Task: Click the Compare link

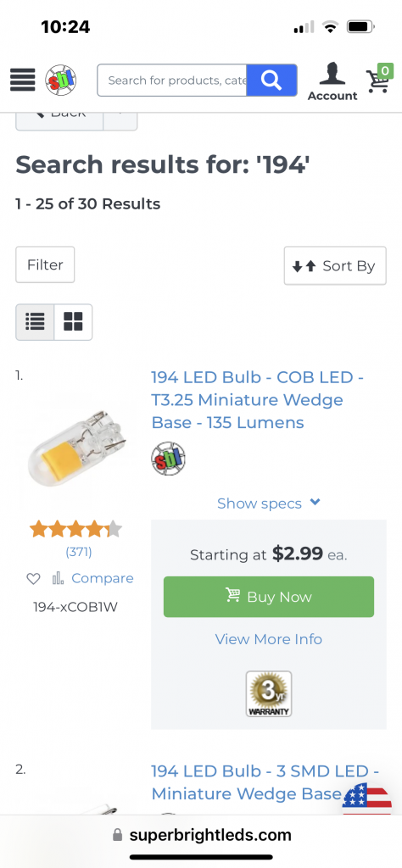Action: tap(103, 578)
